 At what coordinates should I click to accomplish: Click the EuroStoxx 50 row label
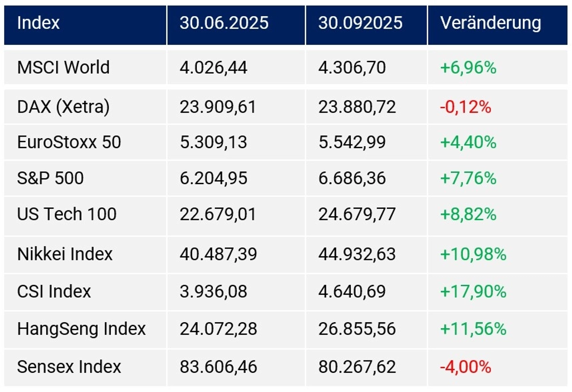69,142
